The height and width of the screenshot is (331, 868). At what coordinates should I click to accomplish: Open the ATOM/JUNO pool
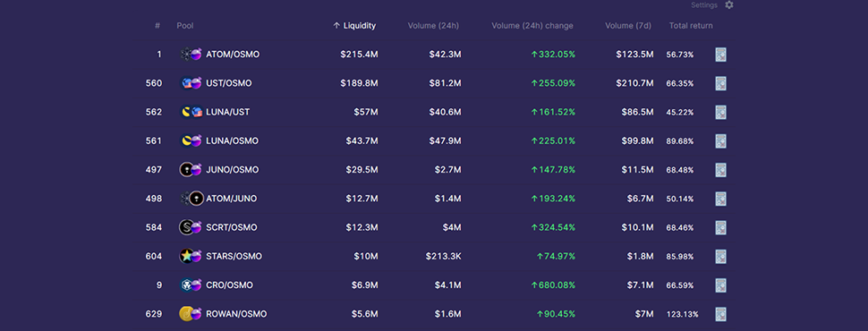tap(232, 199)
